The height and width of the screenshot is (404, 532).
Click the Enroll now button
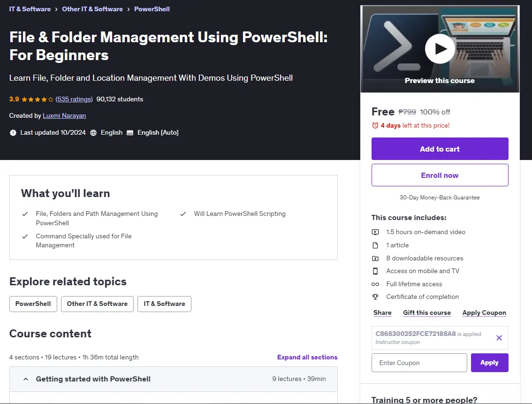click(440, 175)
